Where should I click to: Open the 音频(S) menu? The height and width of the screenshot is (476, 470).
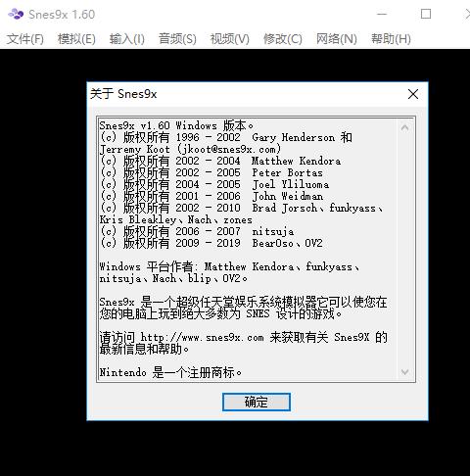point(177,39)
